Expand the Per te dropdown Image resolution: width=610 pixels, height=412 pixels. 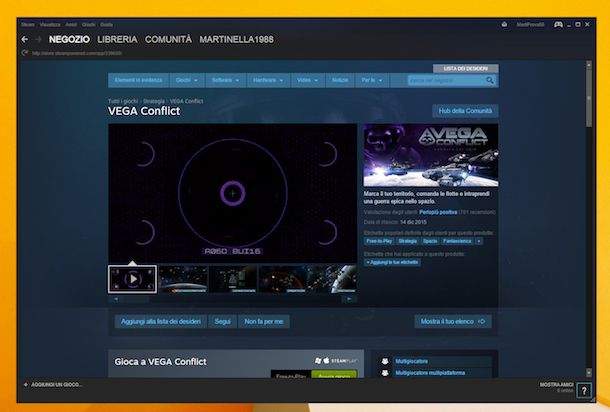372,80
